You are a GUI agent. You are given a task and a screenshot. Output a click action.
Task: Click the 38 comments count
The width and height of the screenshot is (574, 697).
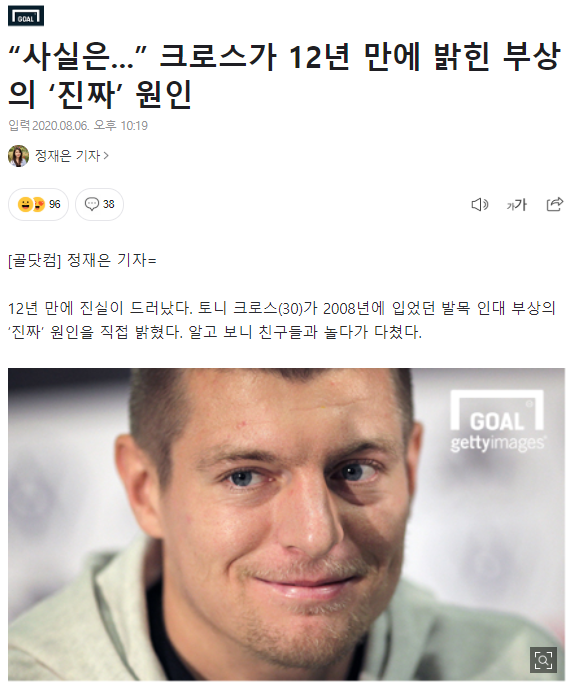click(109, 204)
